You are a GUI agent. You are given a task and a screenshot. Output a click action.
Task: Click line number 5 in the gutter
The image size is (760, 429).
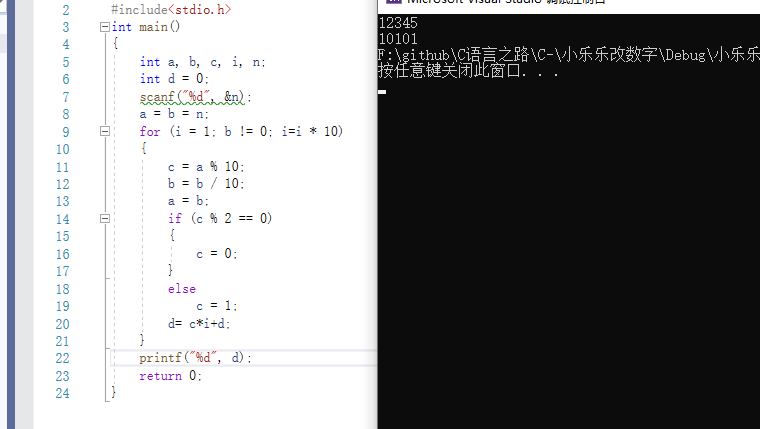click(x=65, y=62)
